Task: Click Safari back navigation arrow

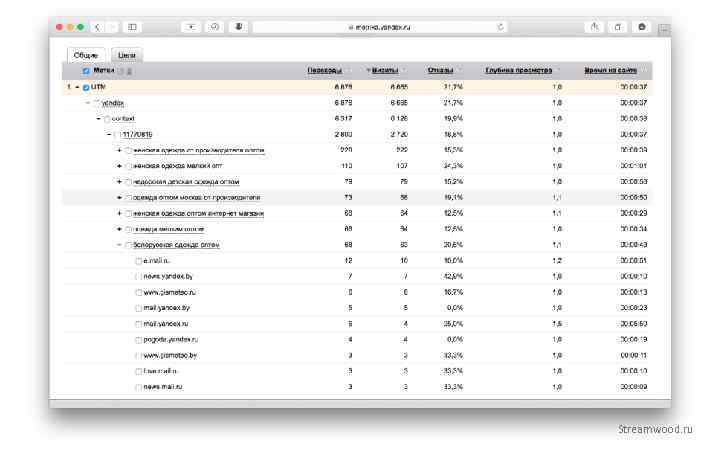Action: pos(97,26)
